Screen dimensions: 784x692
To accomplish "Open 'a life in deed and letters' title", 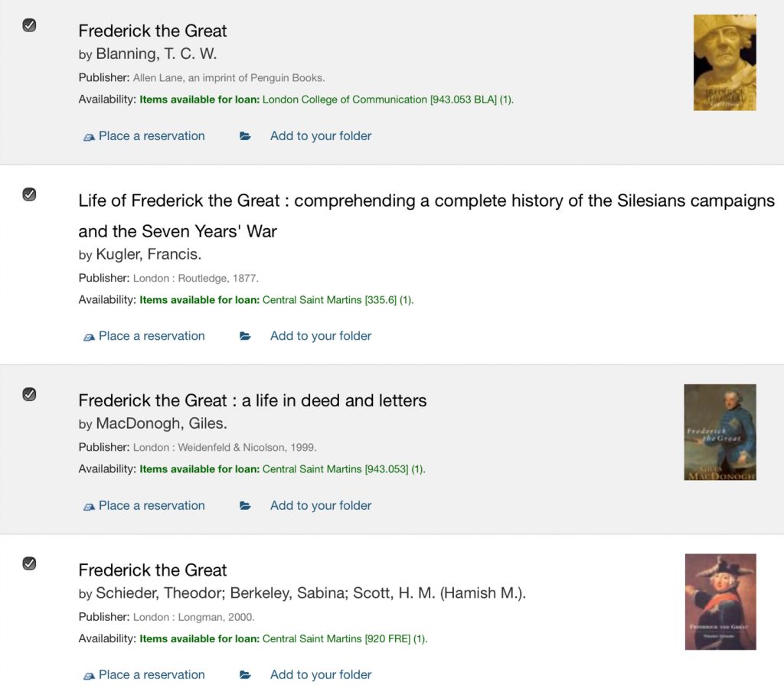I will pos(252,400).
